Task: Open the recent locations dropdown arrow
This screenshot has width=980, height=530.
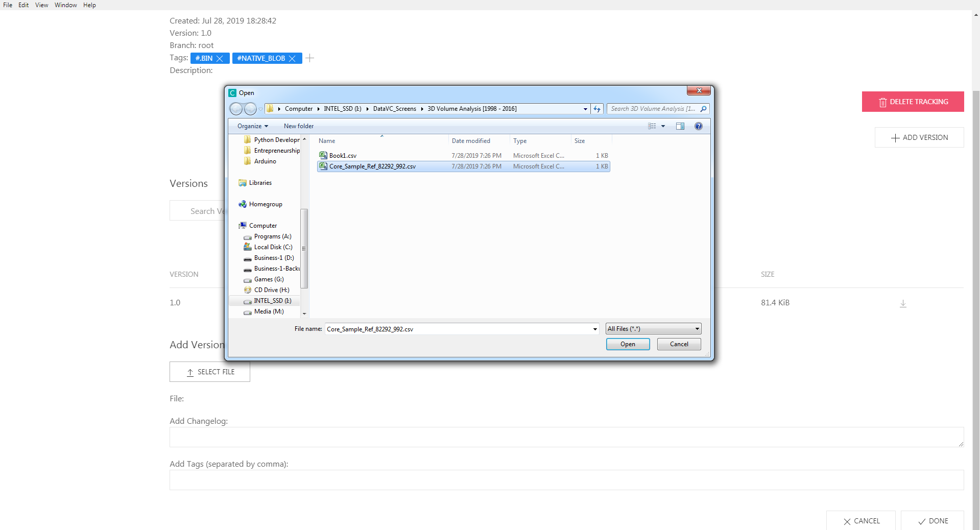Action: [x=261, y=109]
